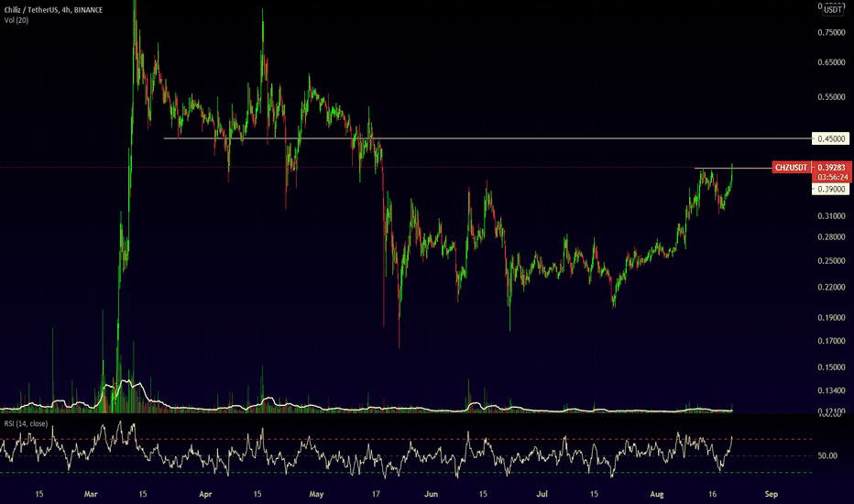Click the white volume moving average line
Image resolution: width=854 pixels, height=504 pixels.
366,409
